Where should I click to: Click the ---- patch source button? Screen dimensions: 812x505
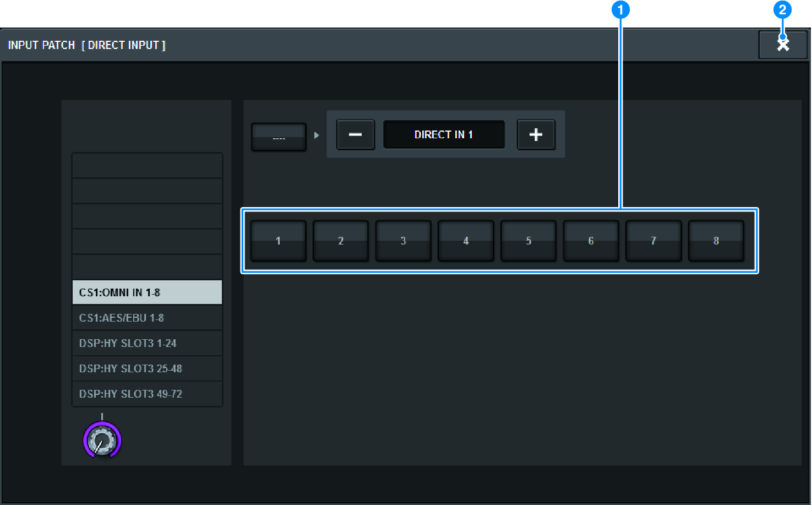pos(278,137)
